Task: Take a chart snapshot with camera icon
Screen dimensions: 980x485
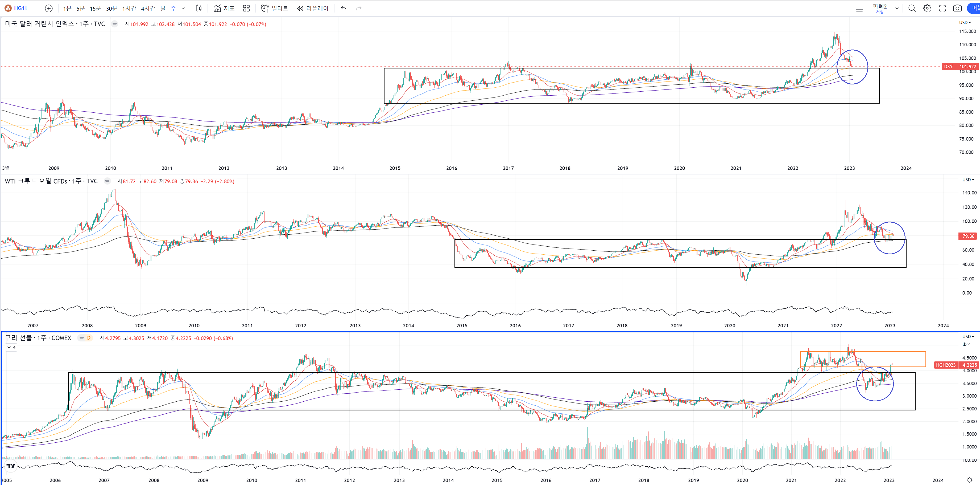Action: click(x=957, y=8)
